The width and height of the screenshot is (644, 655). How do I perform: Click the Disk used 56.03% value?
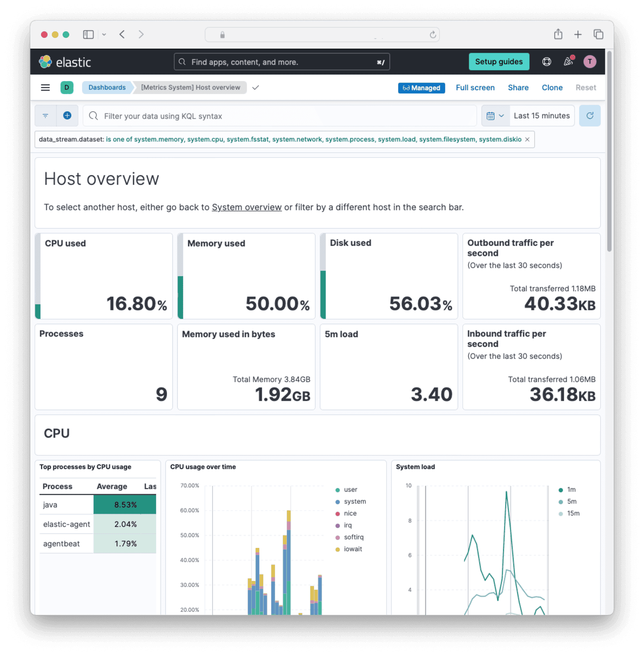(x=421, y=304)
